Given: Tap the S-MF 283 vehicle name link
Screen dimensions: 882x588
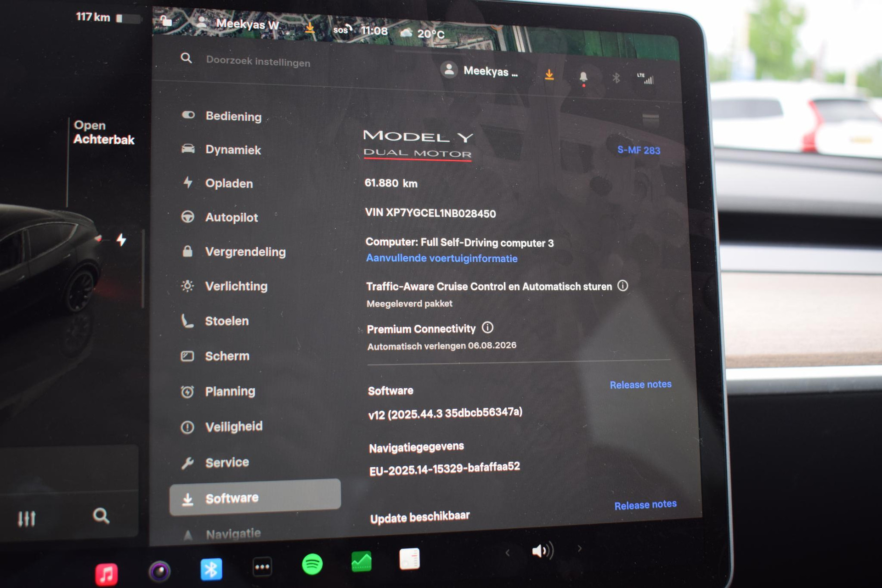Looking at the screenshot, I should pos(639,150).
